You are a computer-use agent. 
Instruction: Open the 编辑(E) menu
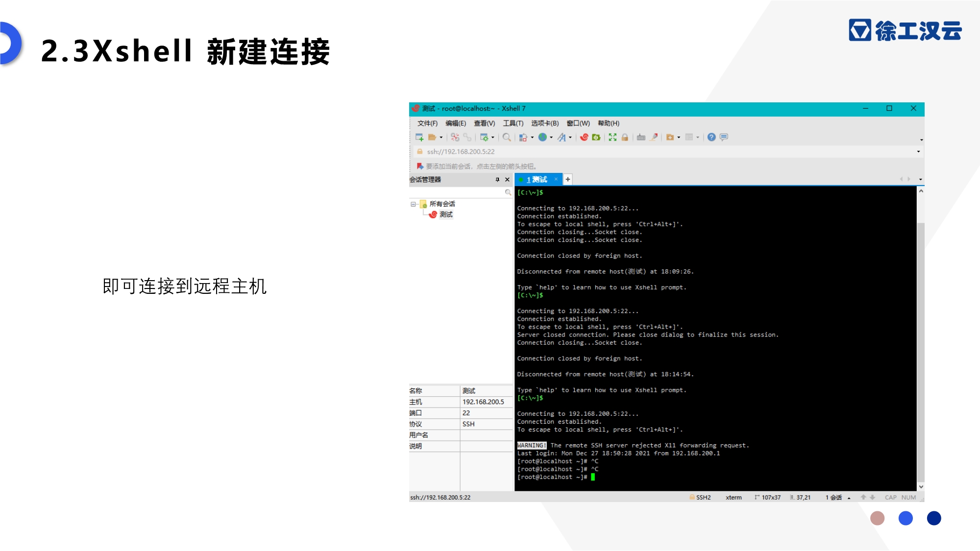click(x=456, y=123)
